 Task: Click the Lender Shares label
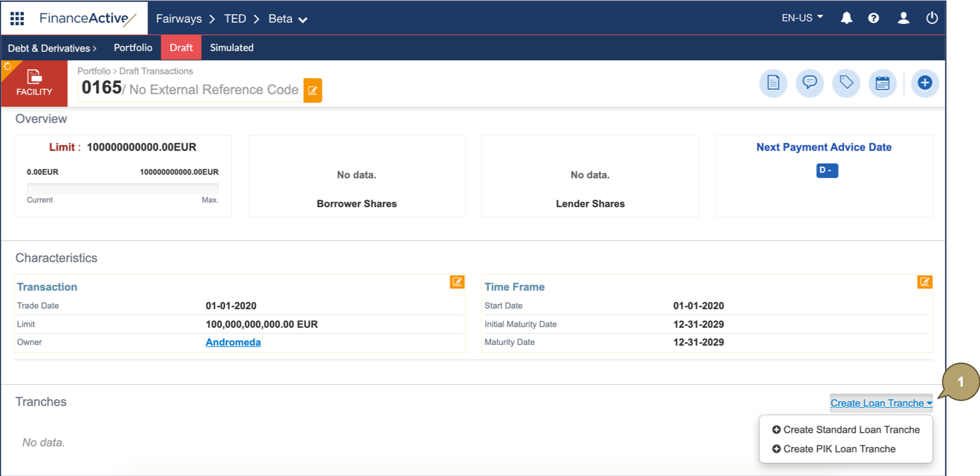click(x=590, y=204)
